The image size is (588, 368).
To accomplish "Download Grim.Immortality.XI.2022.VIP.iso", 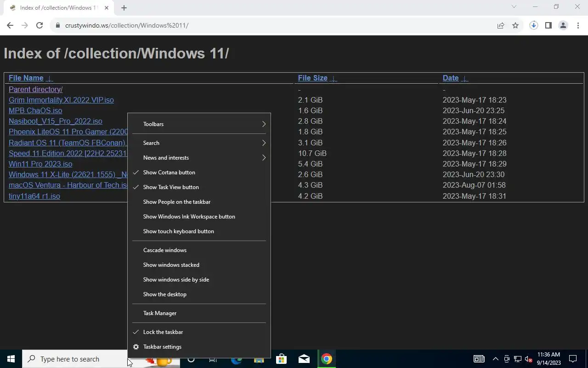I will coord(61,100).
